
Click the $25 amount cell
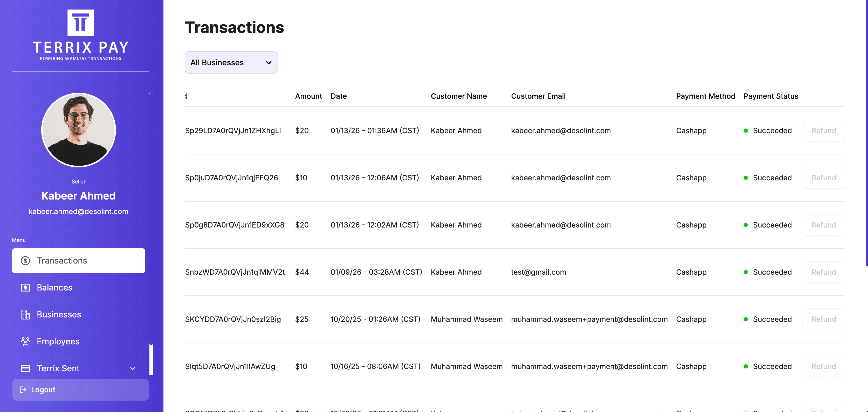click(302, 319)
